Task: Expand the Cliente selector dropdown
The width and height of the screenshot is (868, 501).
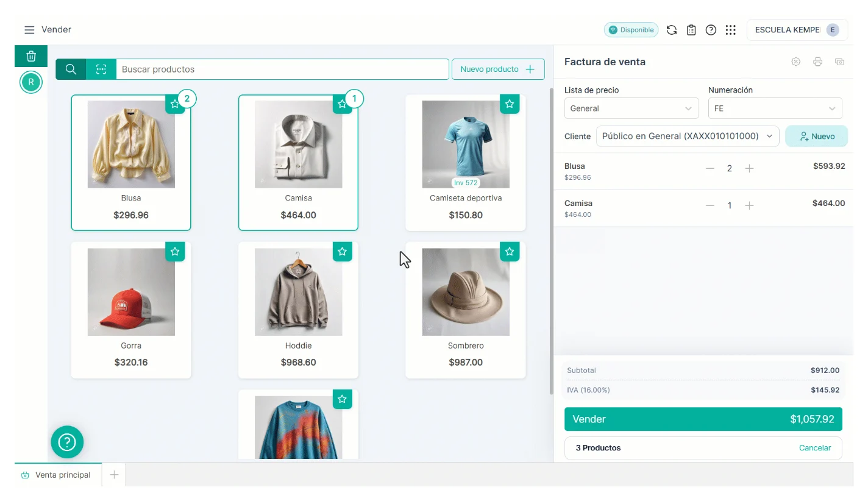Action: point(688,136)
